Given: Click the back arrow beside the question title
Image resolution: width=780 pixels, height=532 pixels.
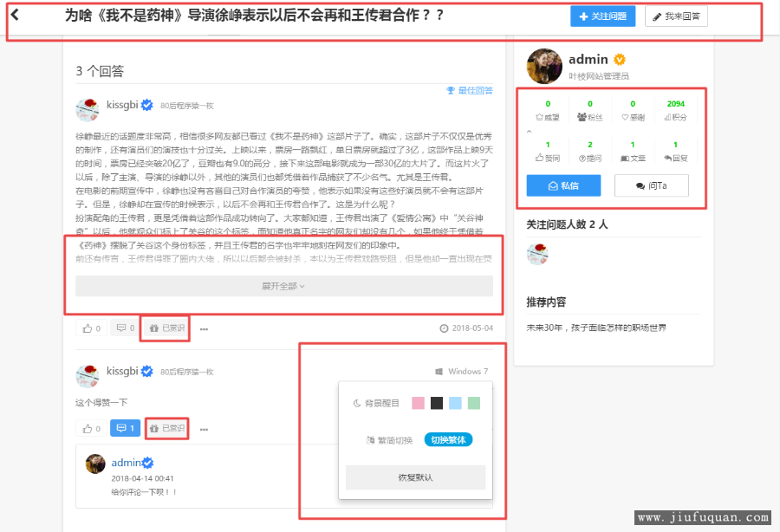Looking at the screenshot, I should [15, 15].
